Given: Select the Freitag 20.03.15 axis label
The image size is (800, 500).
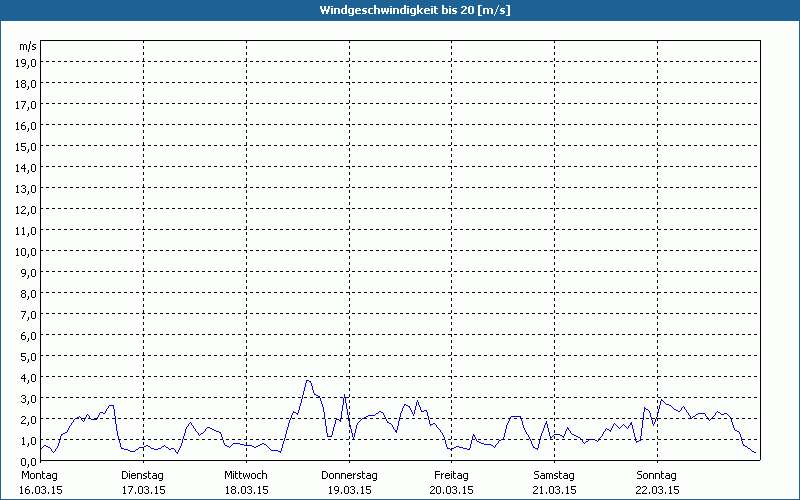Looking at the screenshot, I should coord(452,483).
